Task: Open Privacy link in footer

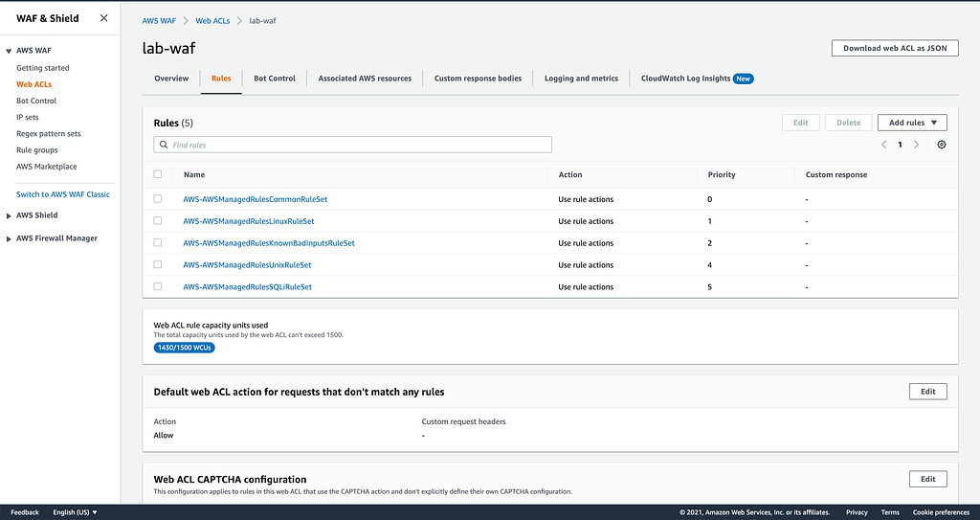Action: point(857,512)
